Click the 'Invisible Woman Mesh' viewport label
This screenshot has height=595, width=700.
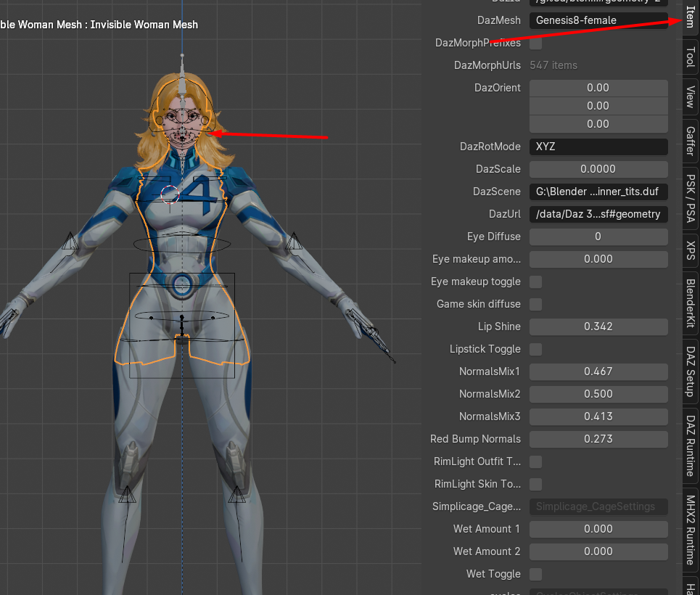pos(144,25)
